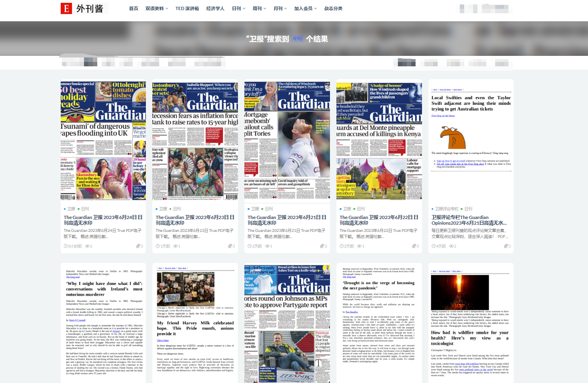The width and height of the screenshot is (588, 383).
Task: Click the clock icon beside 4天前
Action: pyautogui.click(x=434, y=246)
